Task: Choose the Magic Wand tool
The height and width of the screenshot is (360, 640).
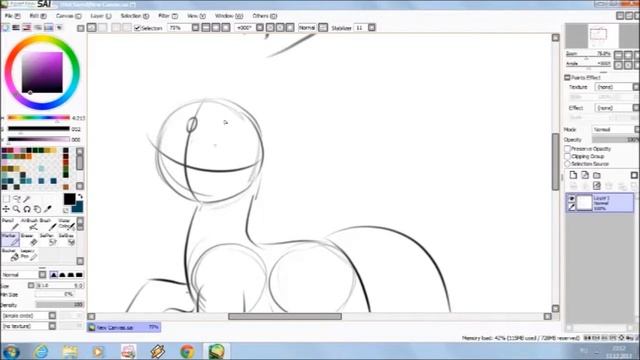Action: (27, 199)
